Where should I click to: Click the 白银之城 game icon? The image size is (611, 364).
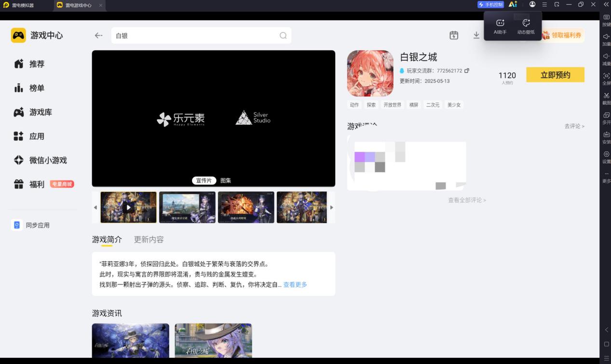click(370, 73)
